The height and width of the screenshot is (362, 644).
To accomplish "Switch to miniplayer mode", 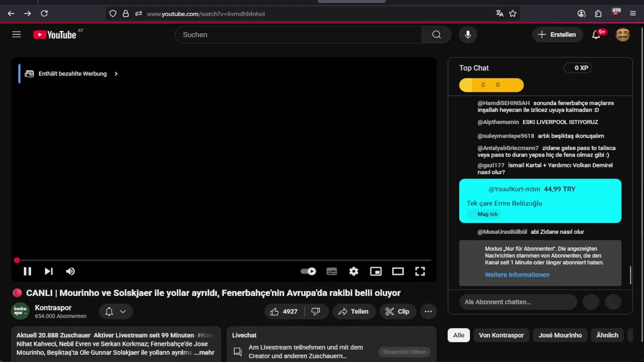I will [376, 271].
